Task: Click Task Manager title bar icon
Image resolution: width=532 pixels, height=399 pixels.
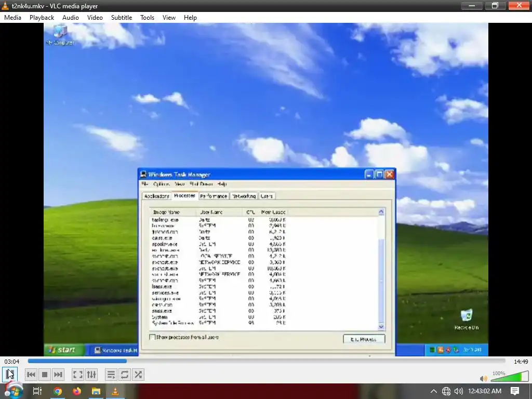Action: tap(143, 175)
